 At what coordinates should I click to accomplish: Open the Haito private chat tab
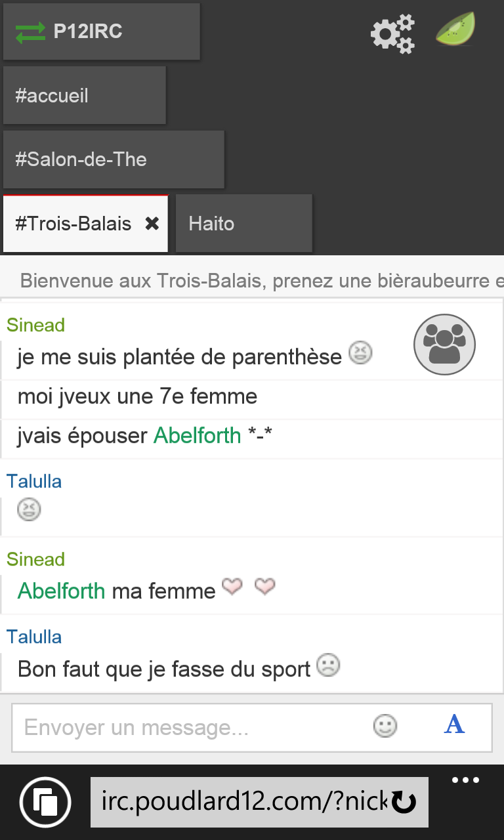pyautogui.click(x=243, y=224)
